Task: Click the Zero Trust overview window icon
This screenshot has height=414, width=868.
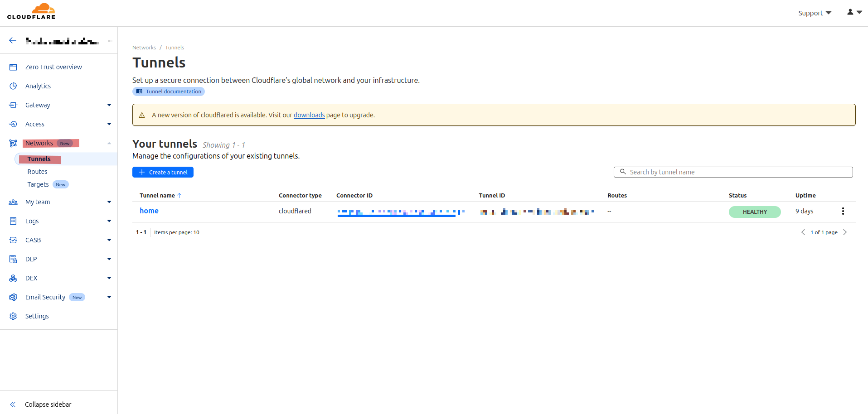Action: (13, 67)
